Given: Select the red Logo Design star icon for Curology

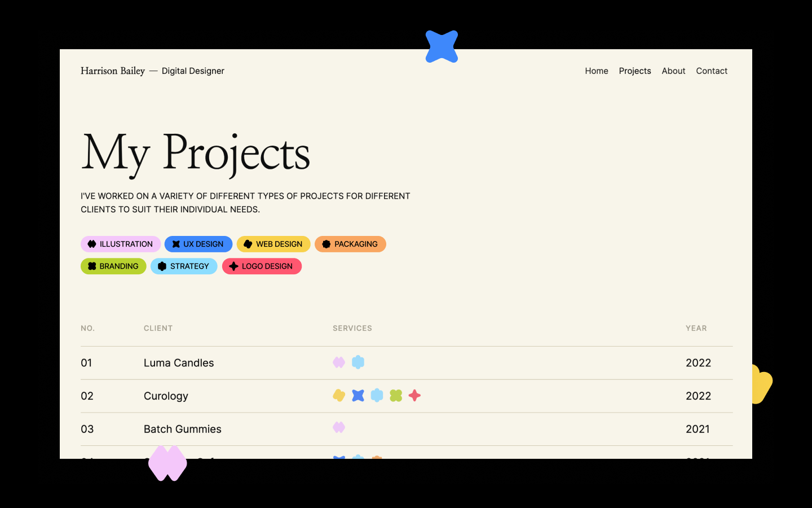Looking at the screenshot, I should pyautogui.click(x=414, y=396).
